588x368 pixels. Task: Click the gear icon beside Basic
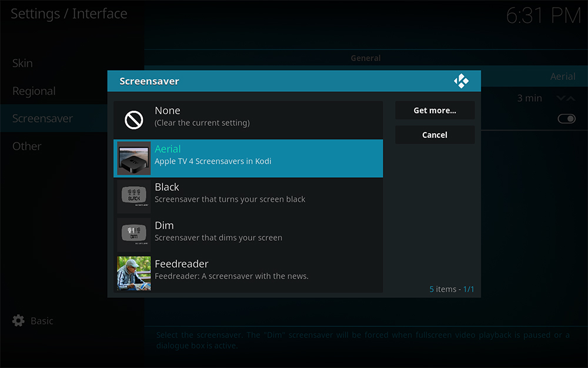click(18, 321)
